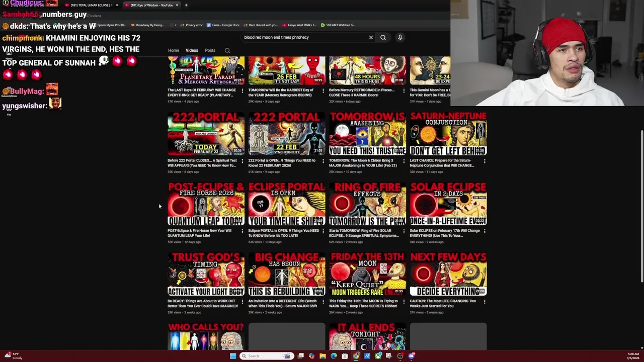This screenshot has height=362, width=644.
Task: Open the blue slash-A app in the taskbar
Action: (367, 356)
